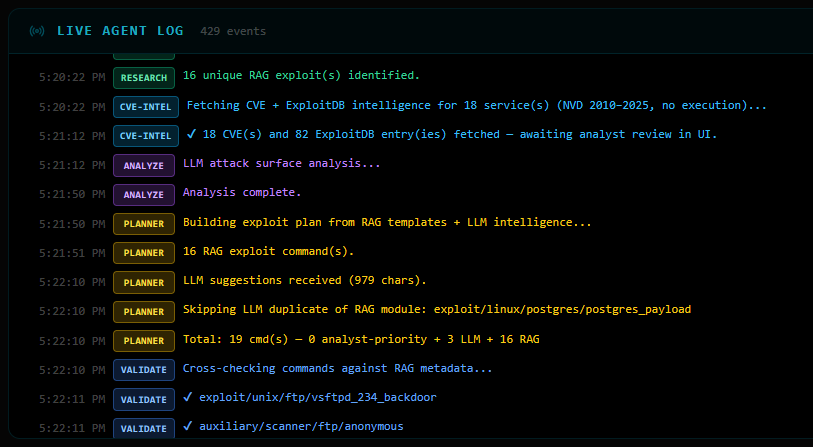Viewport: 813px width, 447px height.
Task: Click the PLANNER badge beside "Skipping LLM duplicate"
Action: pyautogui.click(x=144, y=311)
